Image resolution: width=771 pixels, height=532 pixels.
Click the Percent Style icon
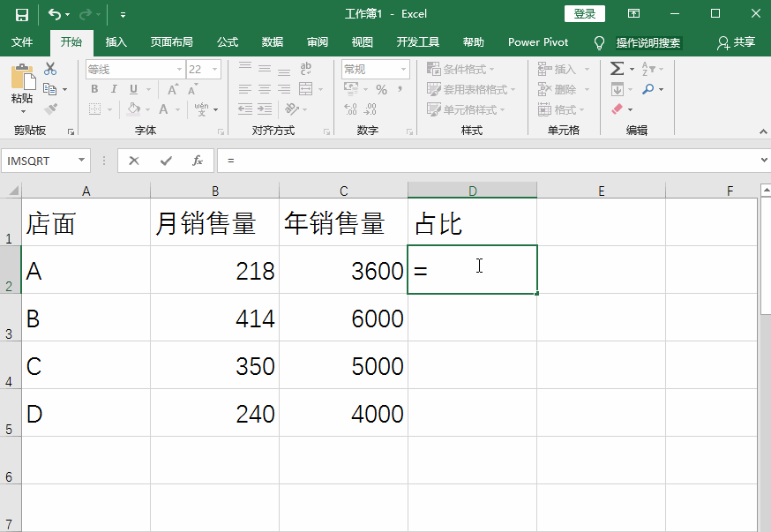[382, 89]
